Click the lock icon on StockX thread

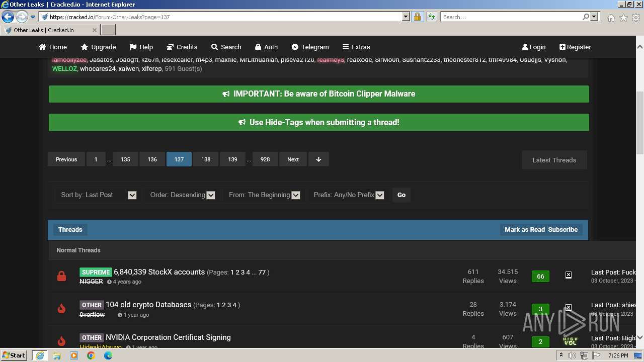[x=61, y=276]
